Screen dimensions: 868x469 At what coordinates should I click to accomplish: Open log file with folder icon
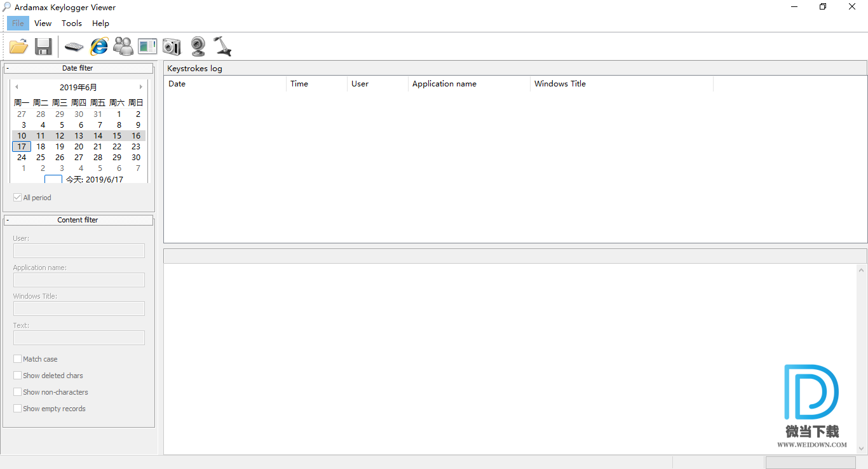18,46
